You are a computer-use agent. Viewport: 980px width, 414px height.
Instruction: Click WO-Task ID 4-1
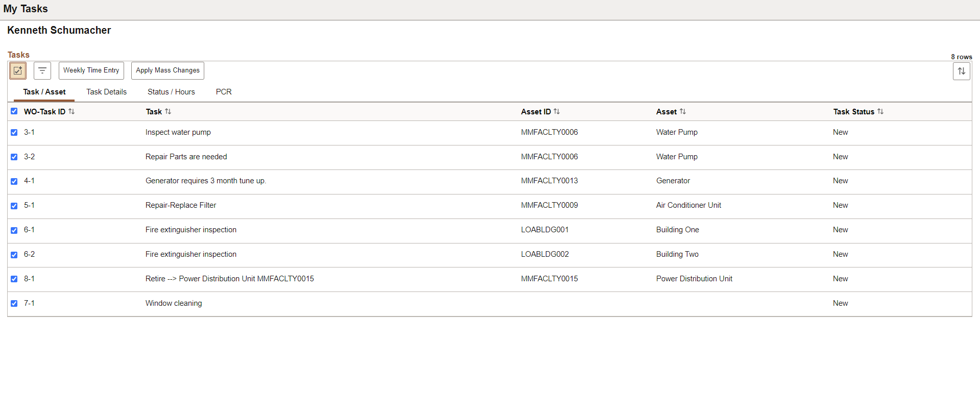click(29, 181)
